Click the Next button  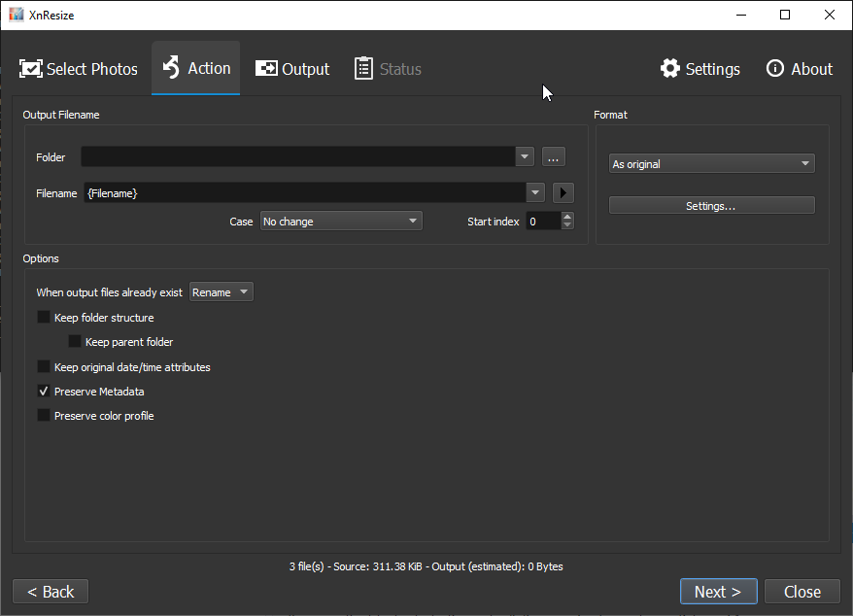(718, 591)
